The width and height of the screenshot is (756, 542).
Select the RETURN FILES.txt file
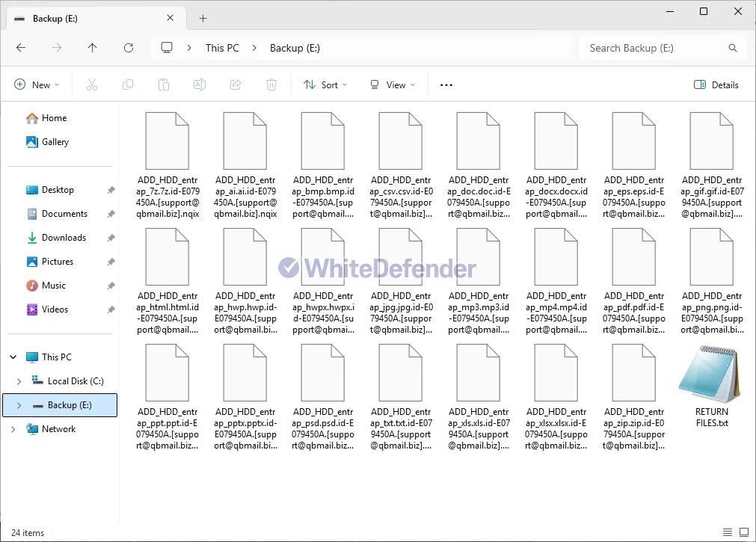coord(711,387)
